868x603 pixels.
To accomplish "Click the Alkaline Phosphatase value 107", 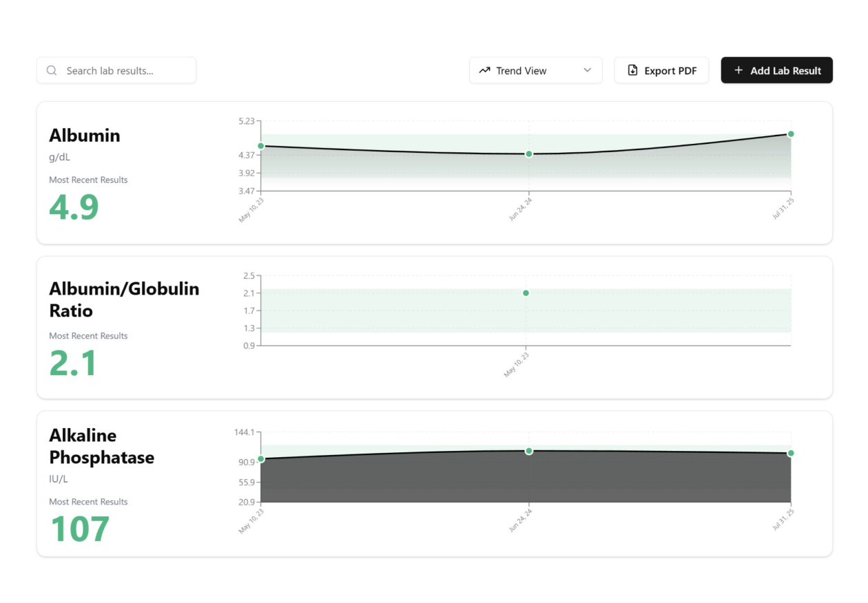I will pyautogui.click(x=80, y=529).
